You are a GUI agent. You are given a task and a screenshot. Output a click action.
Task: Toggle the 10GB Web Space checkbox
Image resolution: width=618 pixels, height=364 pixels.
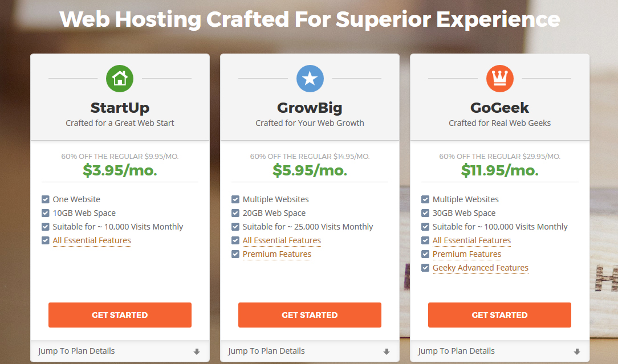pos(46,213)
